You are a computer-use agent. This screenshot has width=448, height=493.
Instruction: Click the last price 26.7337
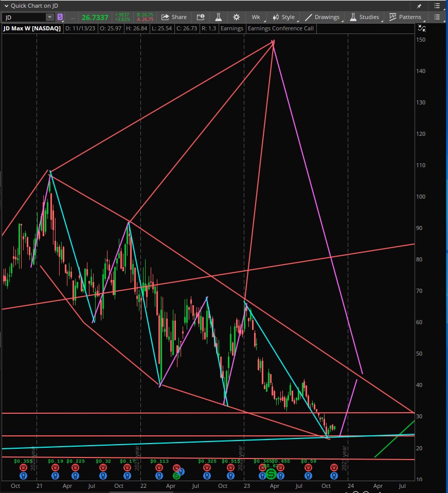[95, 17]
